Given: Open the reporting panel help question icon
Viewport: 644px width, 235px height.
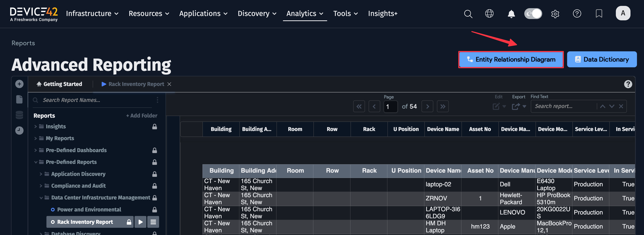Looking at the screenshot, I should click(x=628, y=84).
